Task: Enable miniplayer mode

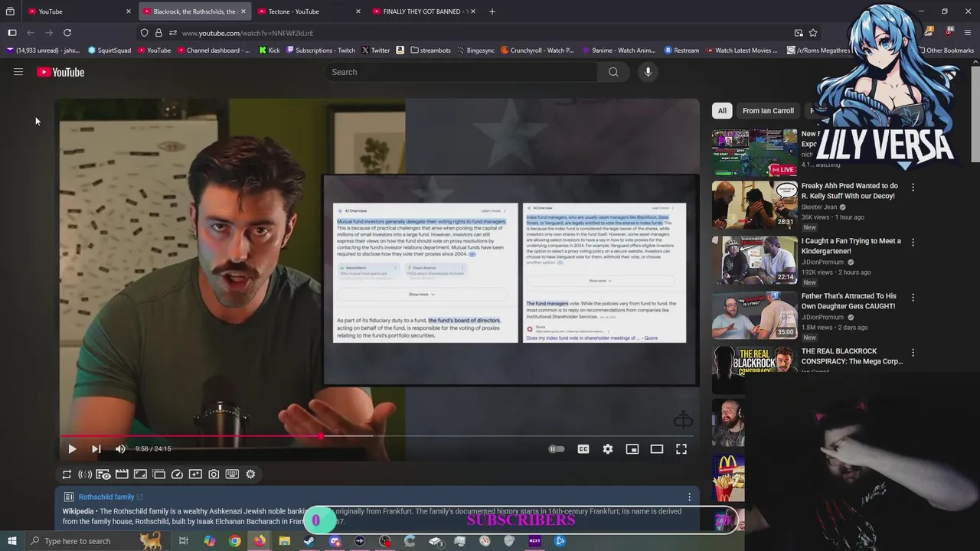Action: tap(632, 449)
